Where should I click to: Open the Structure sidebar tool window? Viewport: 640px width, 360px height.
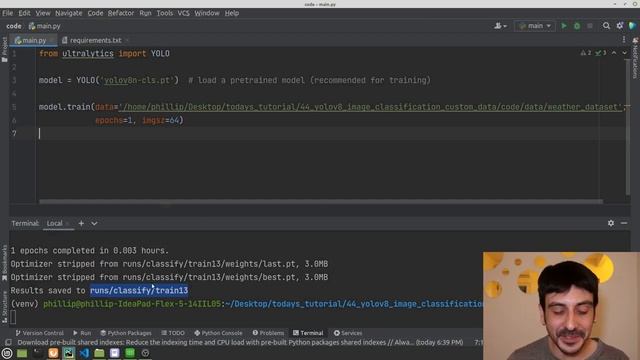point(4,307)
